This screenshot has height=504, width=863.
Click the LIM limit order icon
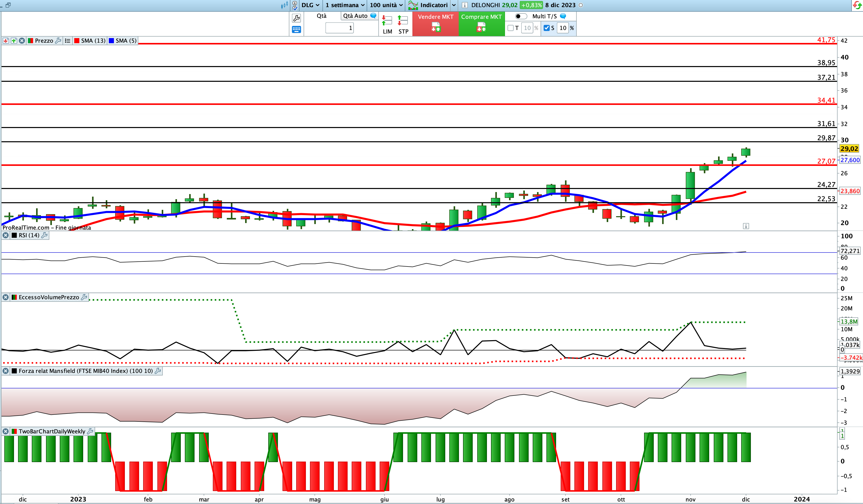tap(387, 24)
